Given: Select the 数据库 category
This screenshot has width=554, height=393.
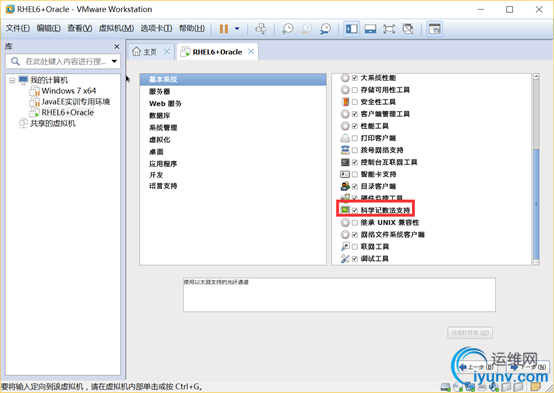Looking at the screenshot, I should click(160, 116).
